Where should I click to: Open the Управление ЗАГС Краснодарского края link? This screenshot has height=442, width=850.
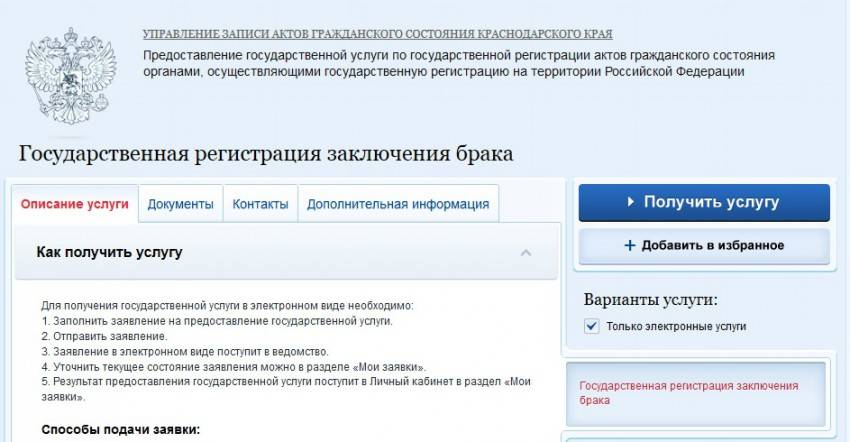[x=377, y=34]
